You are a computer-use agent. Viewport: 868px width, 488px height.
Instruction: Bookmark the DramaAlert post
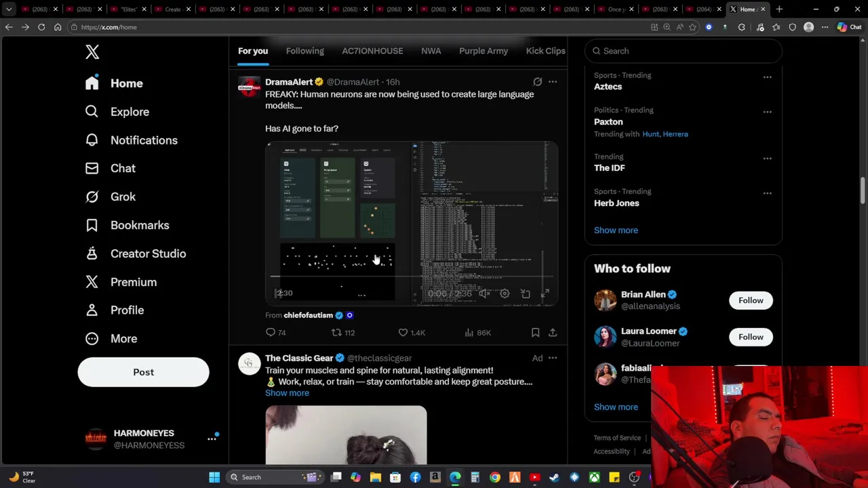(535, 333)
